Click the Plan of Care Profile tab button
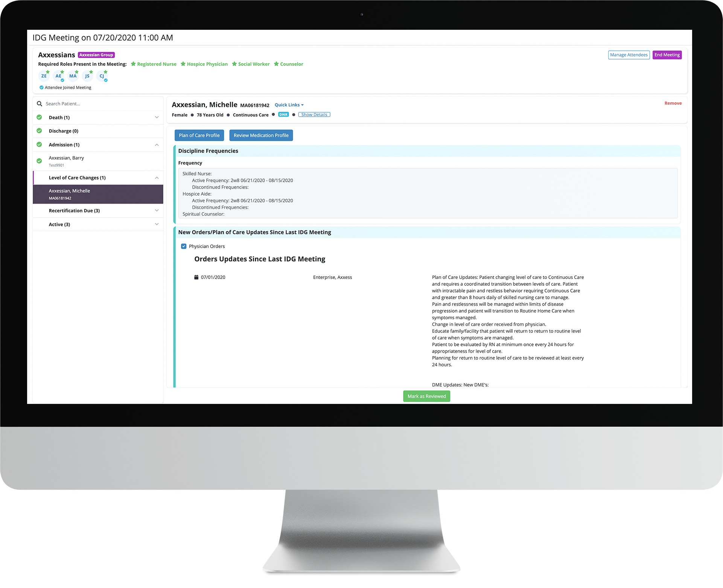723x588 pixels. 199,135
